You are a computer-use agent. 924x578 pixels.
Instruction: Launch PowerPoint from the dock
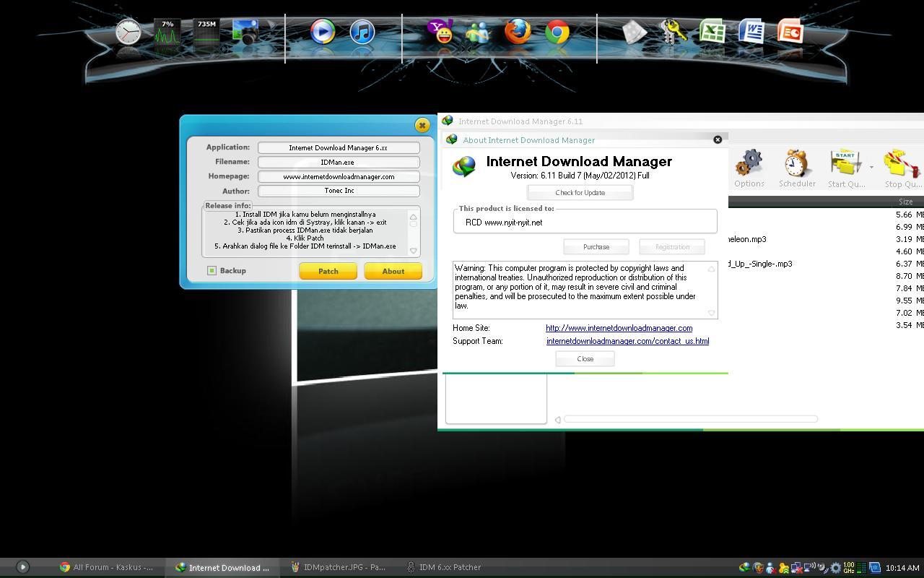coord(790,33)
